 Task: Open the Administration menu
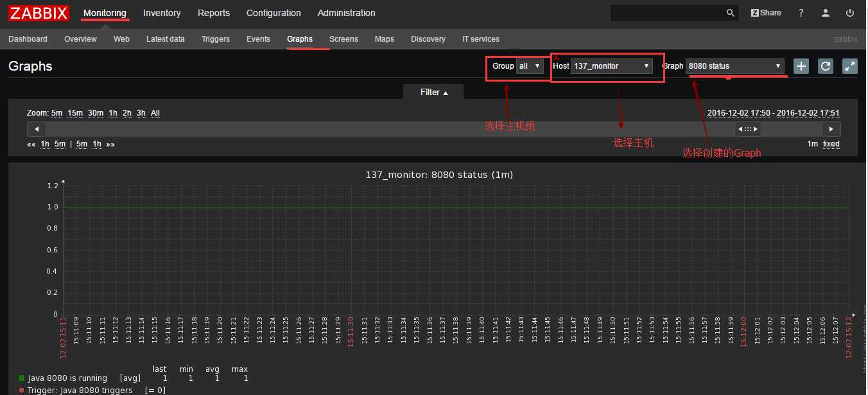click(347, 13)
